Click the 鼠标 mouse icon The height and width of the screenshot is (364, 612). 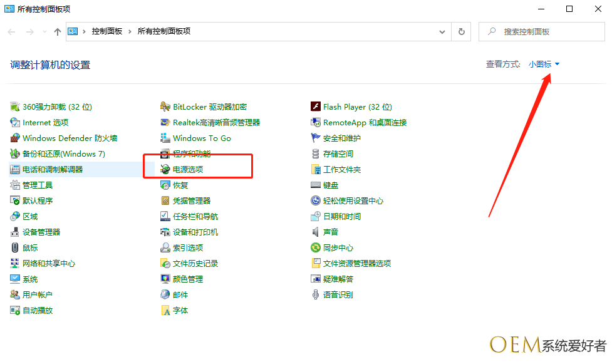click(x=16, y=248)
